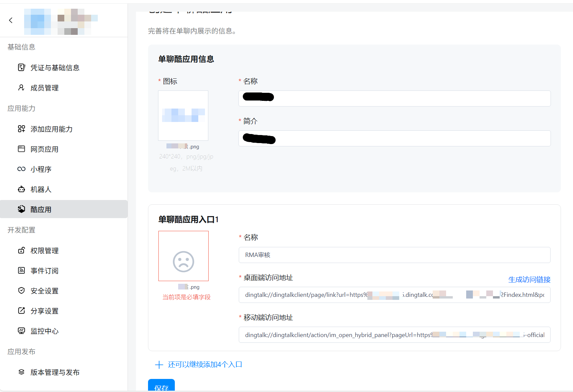Click the permission management lock icon

pyautogui.click(x=21, y=250)
